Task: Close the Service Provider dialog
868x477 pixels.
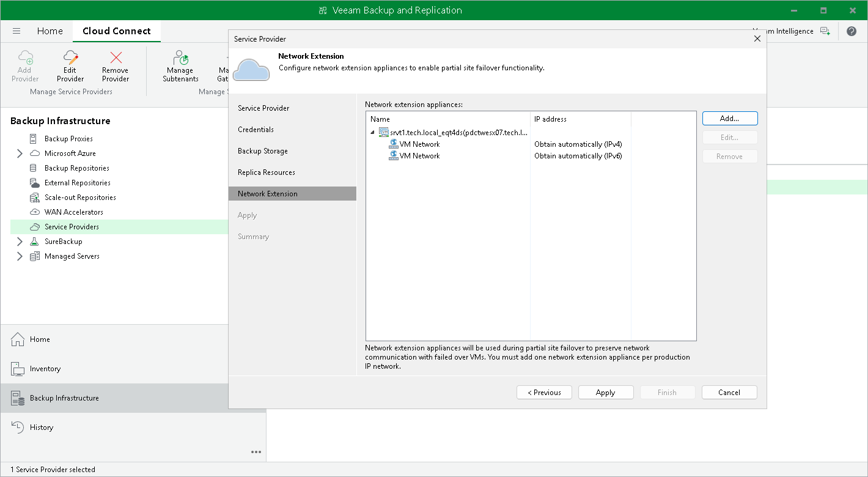Action: [757, 39]
